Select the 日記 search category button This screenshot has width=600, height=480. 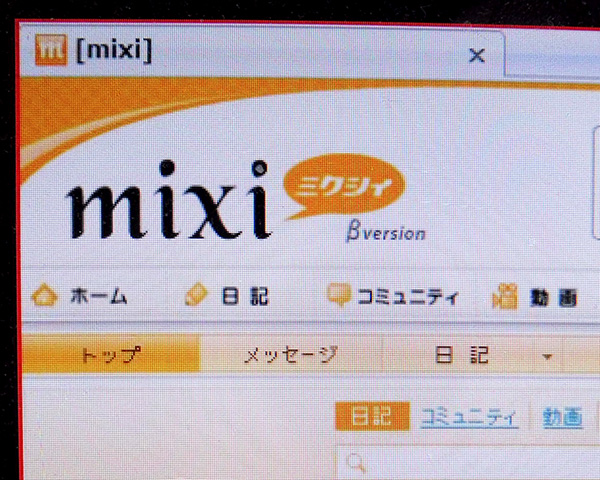point(372,416)
